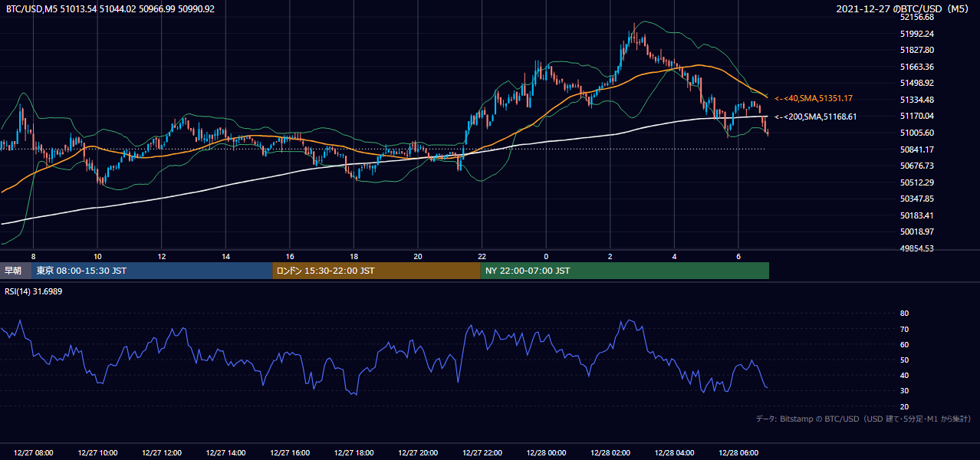The height and width of the screenshot is (460, 980).
Task: Click price axis value 50347.85
Action: coord(916,199)
